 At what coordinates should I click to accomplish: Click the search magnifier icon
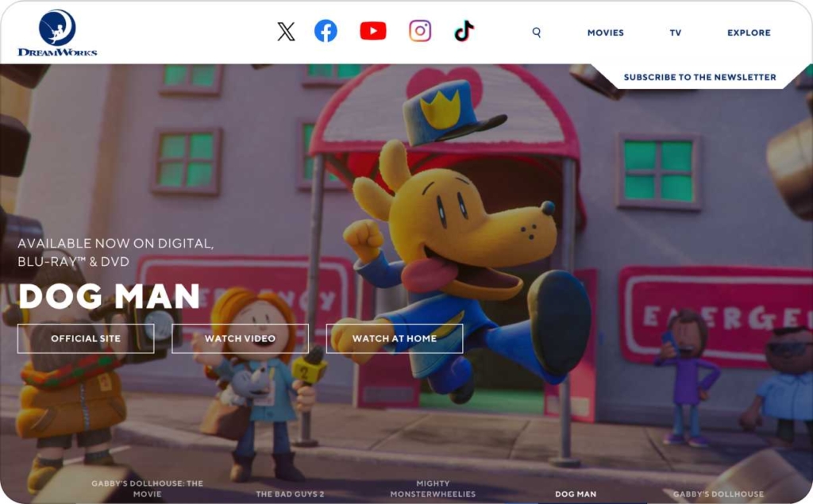537,33
